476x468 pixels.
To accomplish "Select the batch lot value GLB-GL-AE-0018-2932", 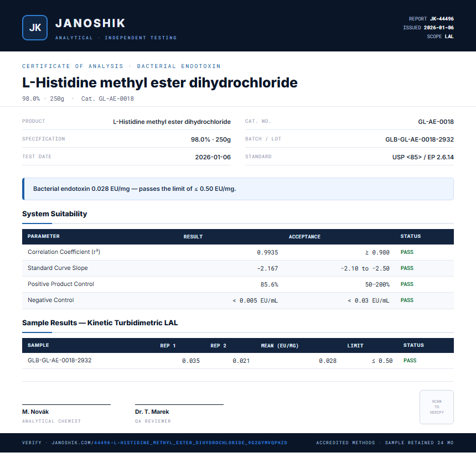I will 420,139.
